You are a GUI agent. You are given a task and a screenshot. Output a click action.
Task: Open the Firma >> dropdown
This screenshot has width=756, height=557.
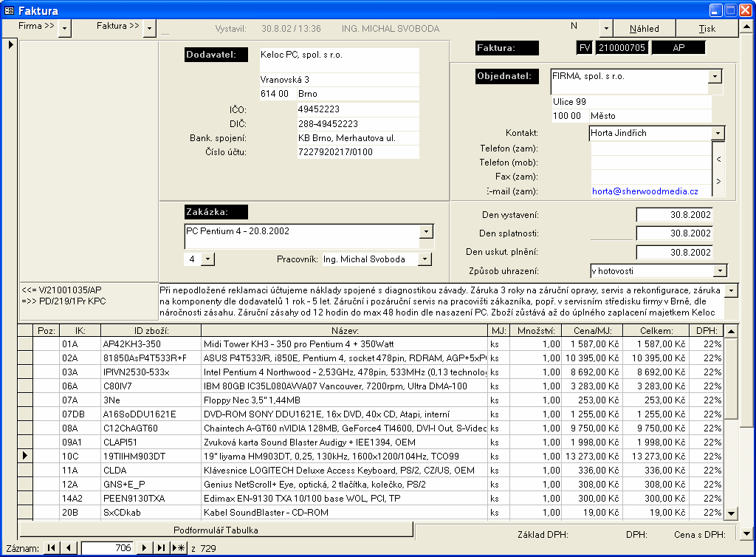(x=65, y=28)
